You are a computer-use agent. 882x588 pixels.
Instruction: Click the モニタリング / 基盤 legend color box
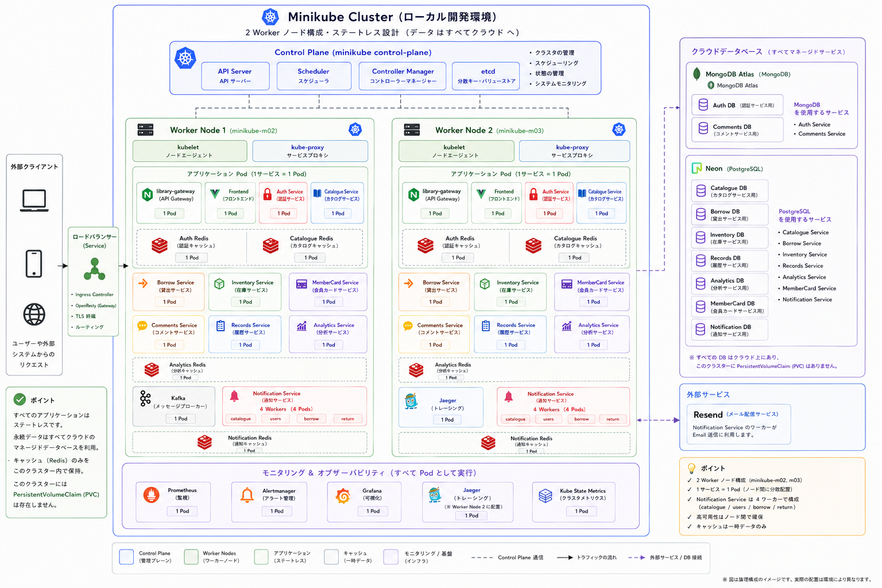(391, 556)
